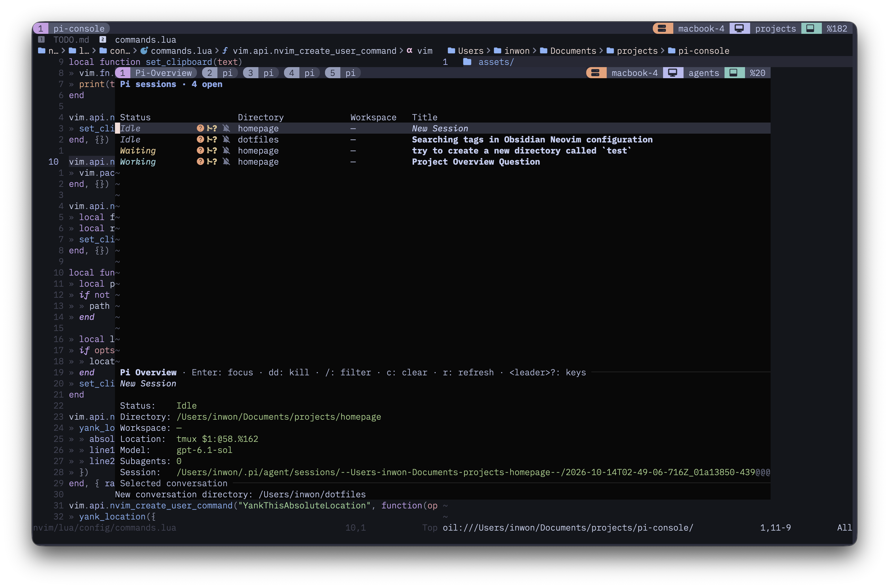Click the Documents folder breadcrumb
This screenshot has height=588, width=889.
pos(568,51)
